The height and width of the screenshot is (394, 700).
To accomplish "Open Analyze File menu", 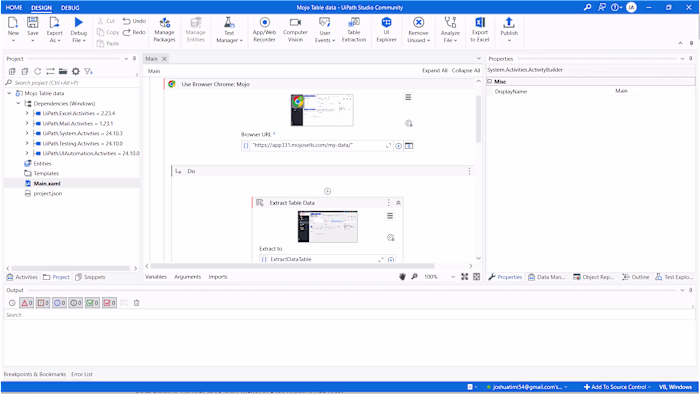I will (x=450, y=30).
